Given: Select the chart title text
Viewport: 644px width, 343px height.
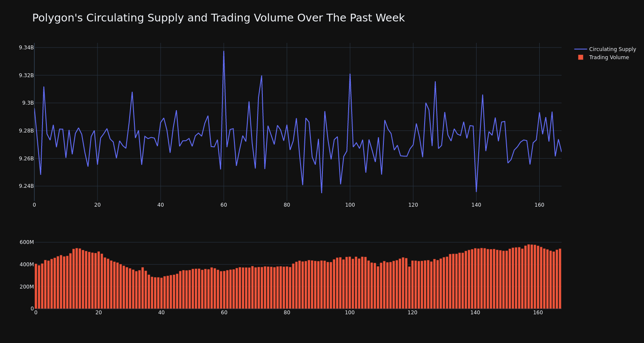Looking at the screenshot, I should tap(219, 18).
